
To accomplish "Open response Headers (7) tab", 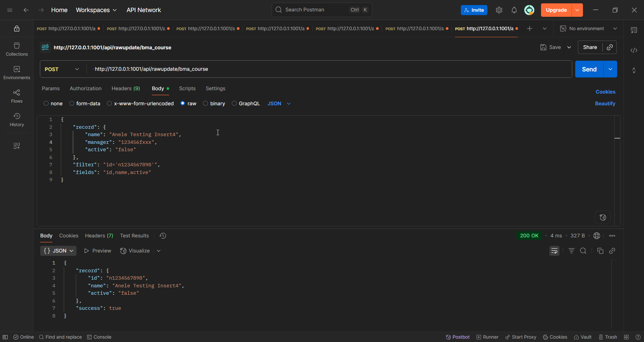I will [x=99, y=236].
